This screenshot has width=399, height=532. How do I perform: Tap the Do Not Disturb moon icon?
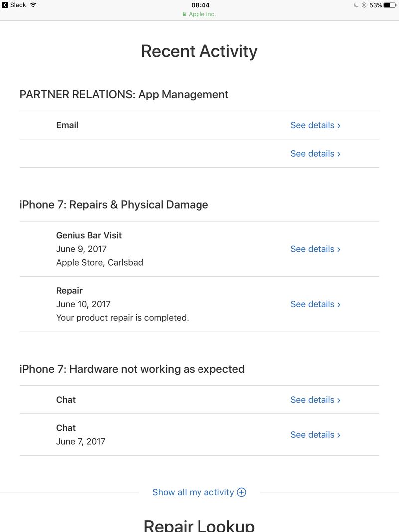[x=356, y=5]
